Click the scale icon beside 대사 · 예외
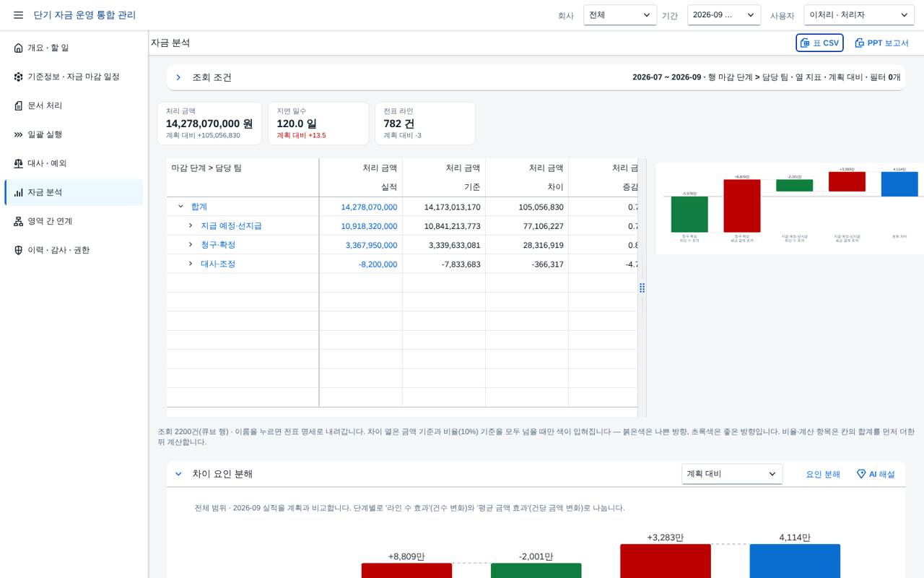The height and width of the screenshot is (578, 924). pos(18,163)
